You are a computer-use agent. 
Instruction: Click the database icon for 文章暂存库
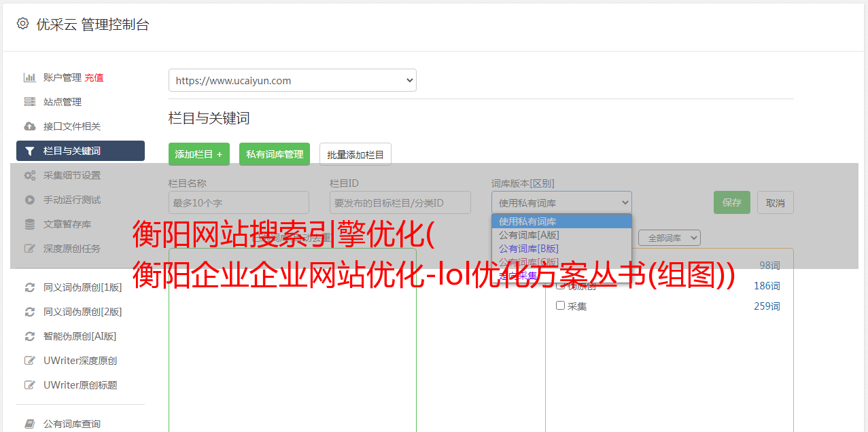pos(30,224)
